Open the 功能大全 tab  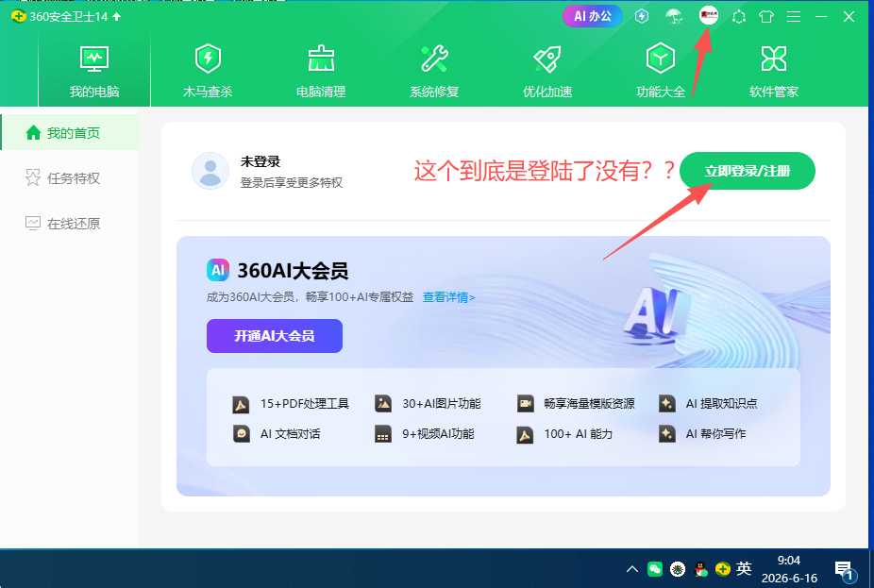tap(661, 72)
